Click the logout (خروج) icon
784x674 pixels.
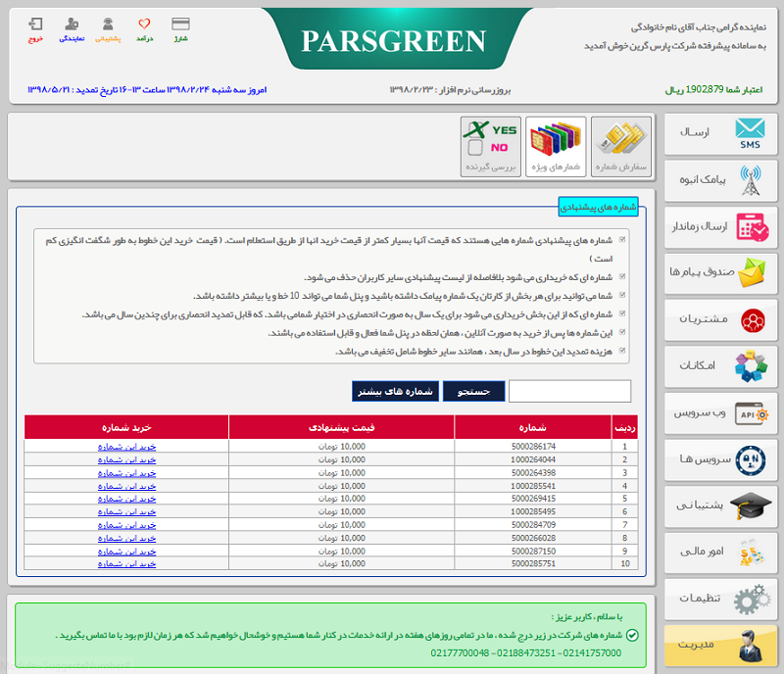(x=35, y=29)
